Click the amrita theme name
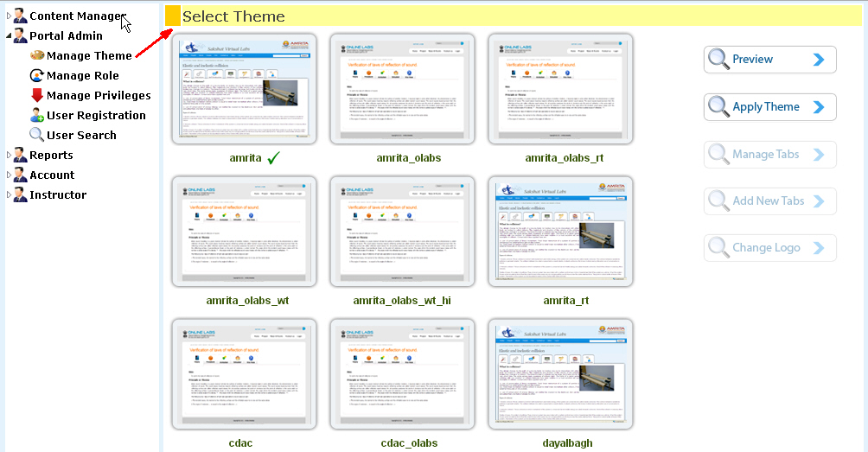 246,158
